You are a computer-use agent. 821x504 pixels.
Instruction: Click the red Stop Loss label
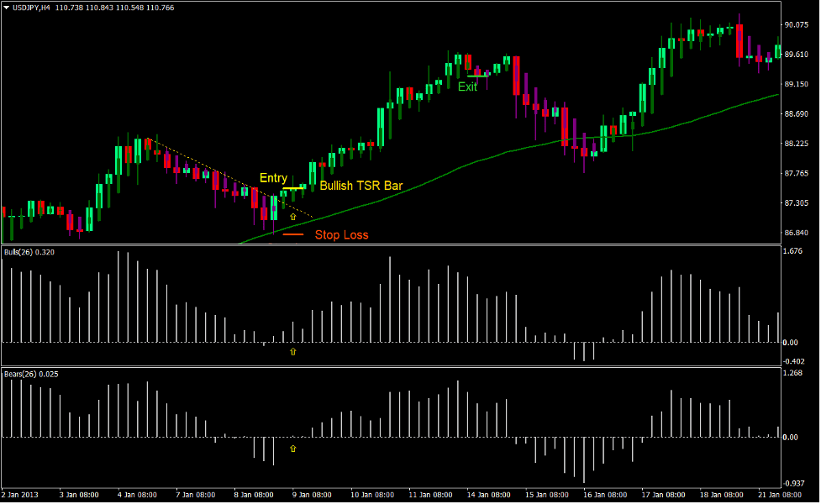coord(342,235)
